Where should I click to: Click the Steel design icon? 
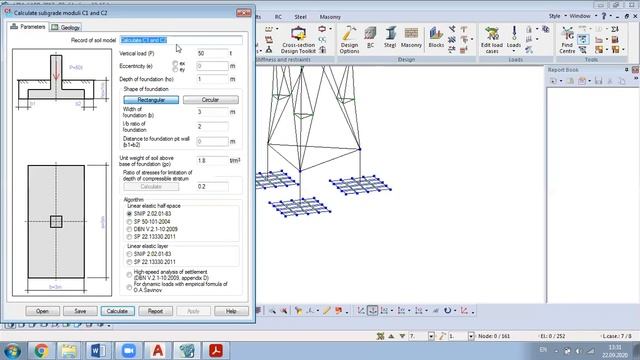click(x=390, y=38)
